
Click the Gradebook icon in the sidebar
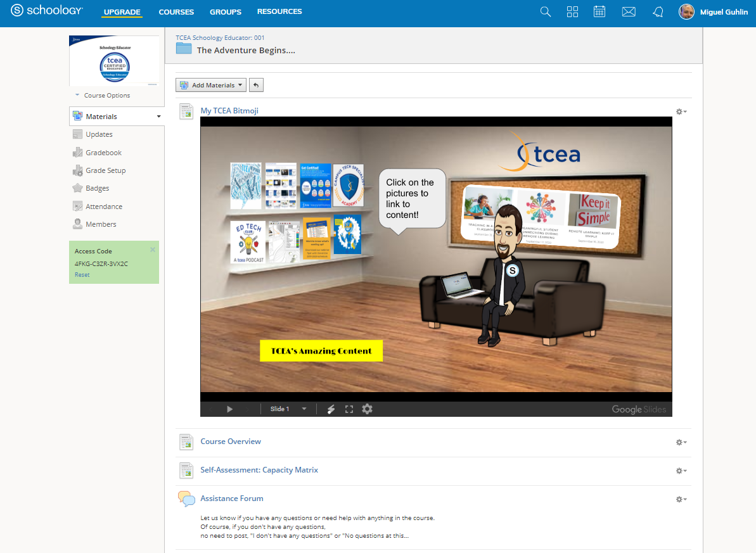click(77, 153)
